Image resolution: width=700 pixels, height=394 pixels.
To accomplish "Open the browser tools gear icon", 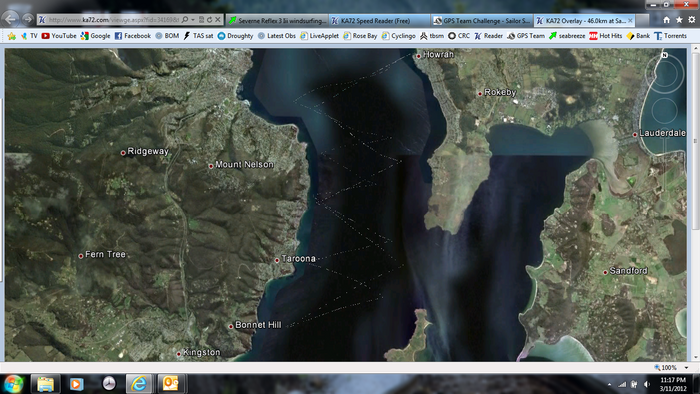I will [x=692, y=20].
